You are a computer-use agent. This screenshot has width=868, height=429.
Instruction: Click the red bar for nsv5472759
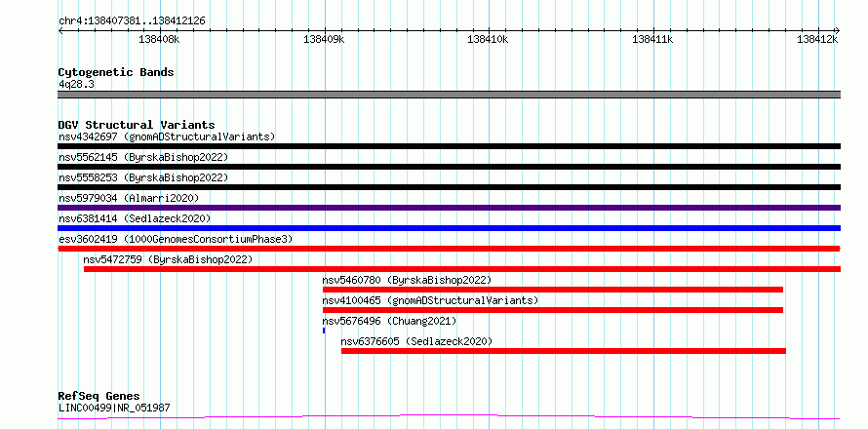coord(462,269)
